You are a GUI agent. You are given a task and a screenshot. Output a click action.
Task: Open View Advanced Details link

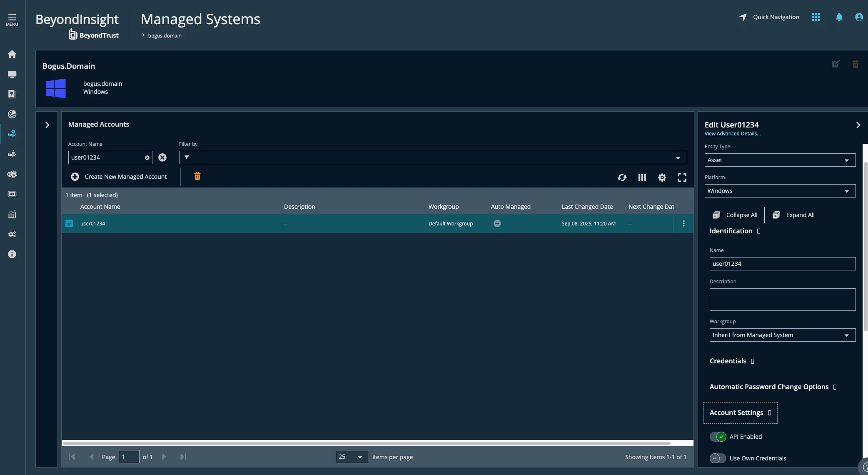(732, 134)
